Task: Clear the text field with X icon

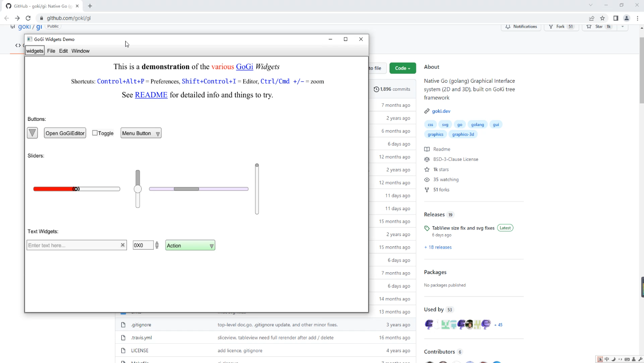Action: click(x=123, y=245)
